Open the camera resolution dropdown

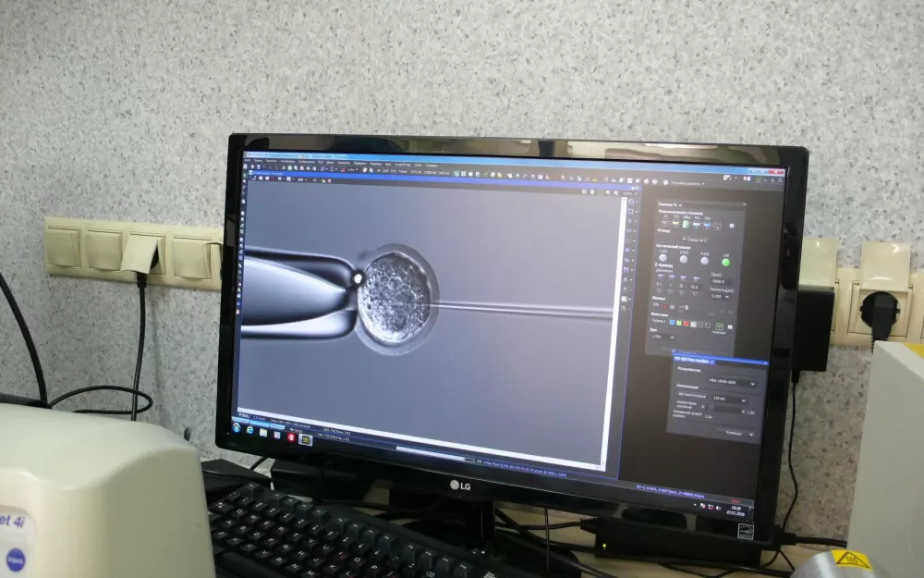733,383
